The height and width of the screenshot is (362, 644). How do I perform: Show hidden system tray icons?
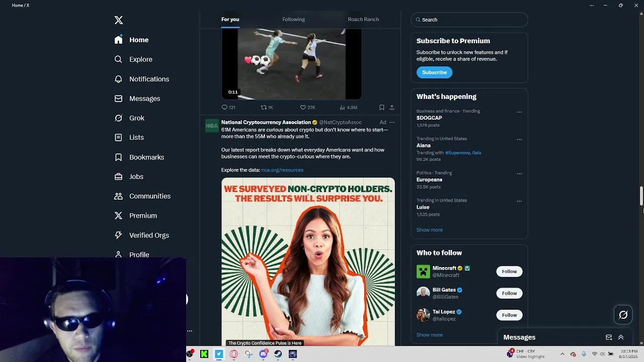(562, 354)
